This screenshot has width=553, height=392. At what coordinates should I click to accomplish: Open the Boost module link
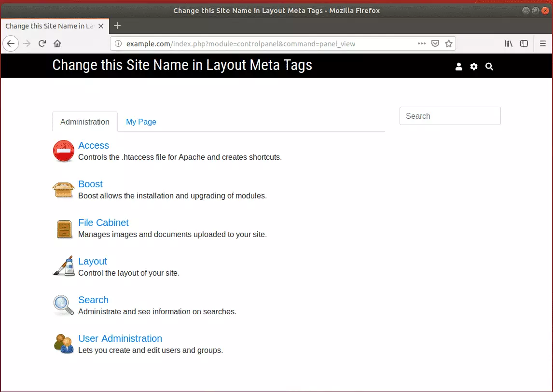click(90, 184)
